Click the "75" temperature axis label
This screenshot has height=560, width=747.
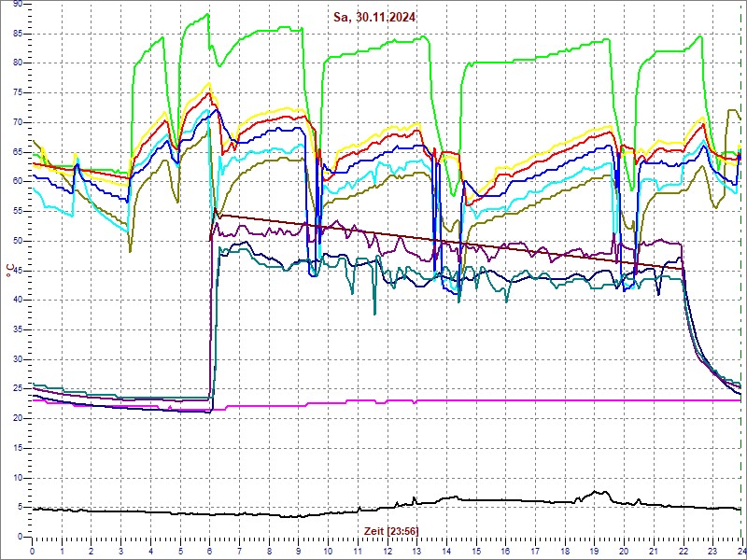(18, 92)
